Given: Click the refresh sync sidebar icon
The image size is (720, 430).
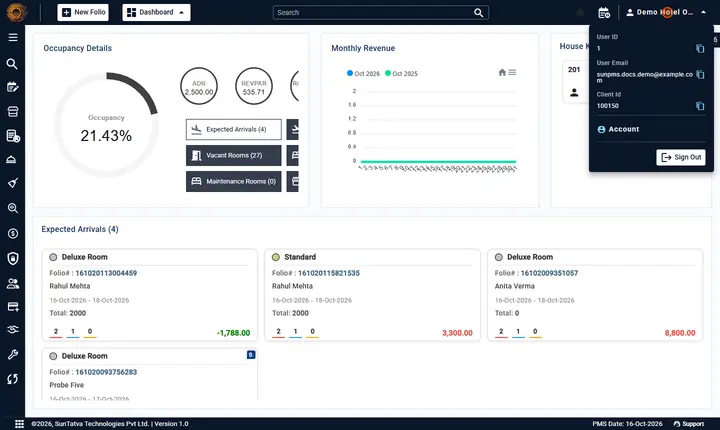Looking at the screenshot, I should tap(13, 379).
